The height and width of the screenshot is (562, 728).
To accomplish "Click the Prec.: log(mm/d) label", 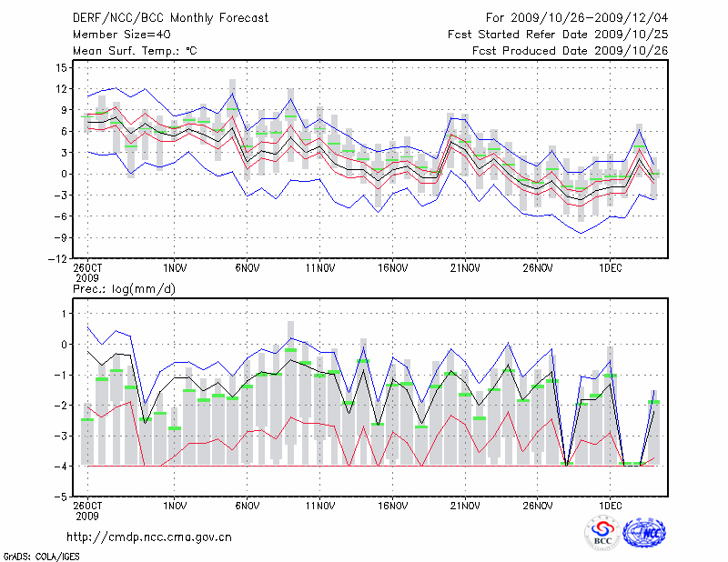I will coord(125,289).
